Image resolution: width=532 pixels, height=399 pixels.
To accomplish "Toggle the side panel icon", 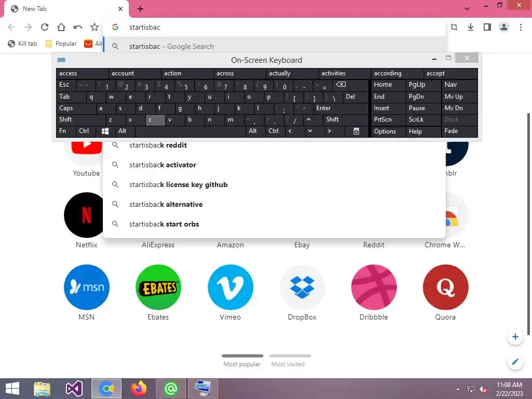I will [x=487, y=27].
